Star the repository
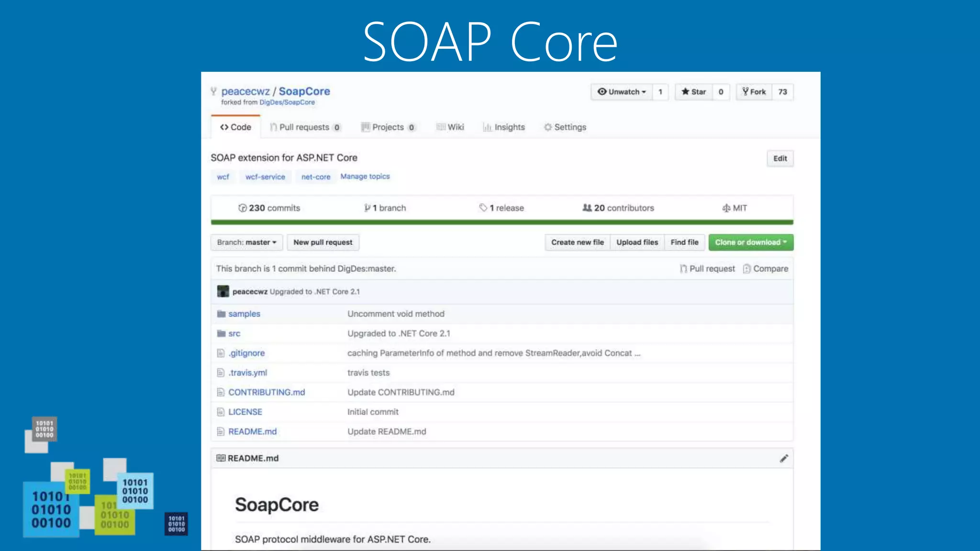Viewport: 980px width, 551px height. click(694, 92)
